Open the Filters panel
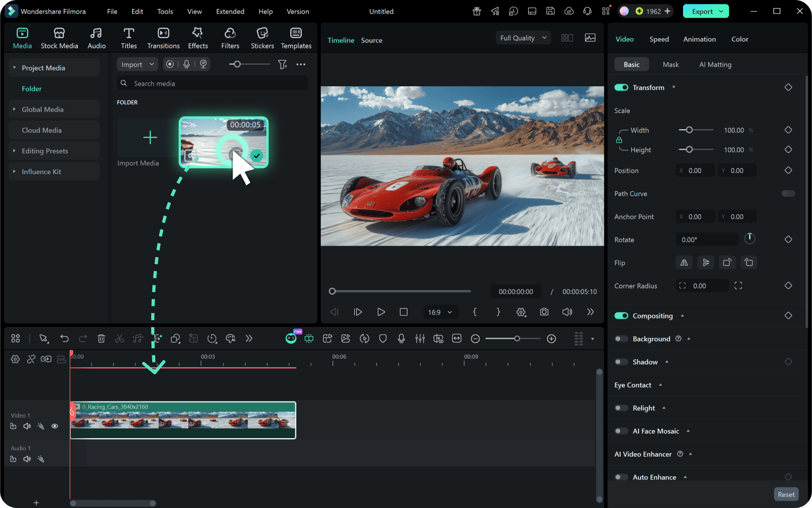 point(230,39)
